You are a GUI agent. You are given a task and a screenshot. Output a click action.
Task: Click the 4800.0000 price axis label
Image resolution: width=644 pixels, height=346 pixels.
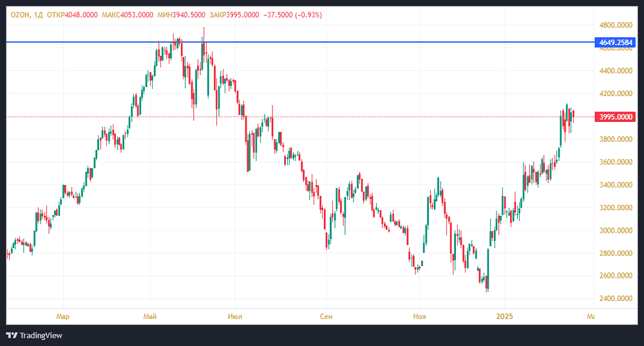pyautogui.click(x=615, y=25)
